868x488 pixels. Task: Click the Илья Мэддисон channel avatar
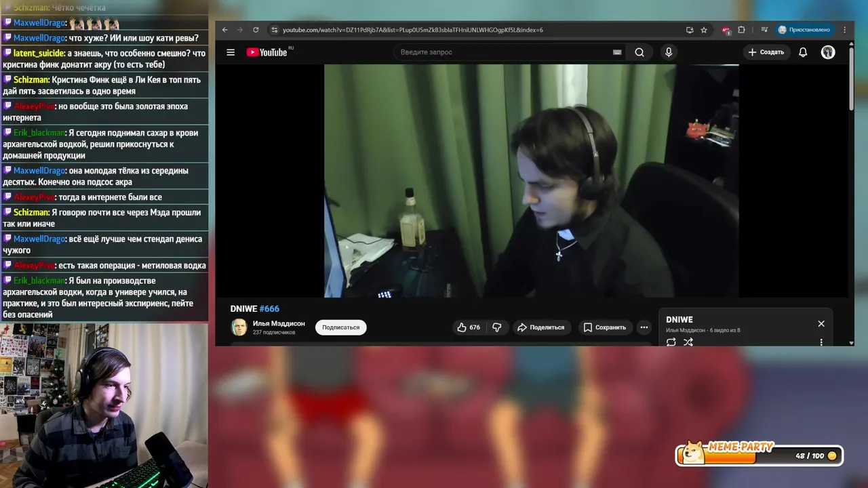click(x=239, y=327)
